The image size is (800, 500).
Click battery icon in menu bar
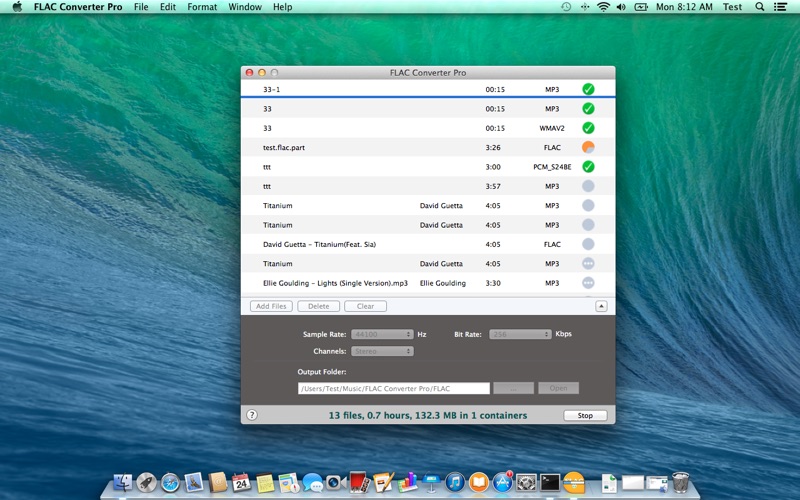(640, 7)
